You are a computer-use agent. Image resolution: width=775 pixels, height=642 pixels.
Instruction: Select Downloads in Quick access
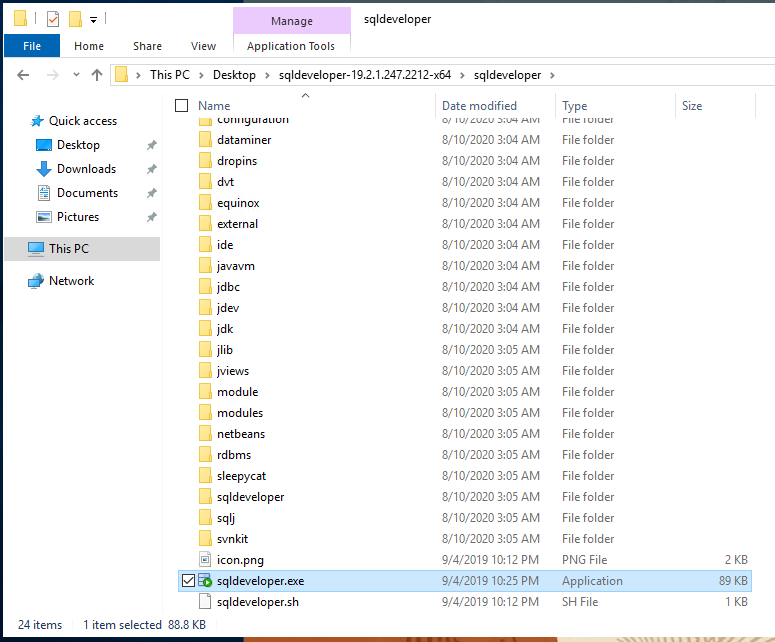86,169
